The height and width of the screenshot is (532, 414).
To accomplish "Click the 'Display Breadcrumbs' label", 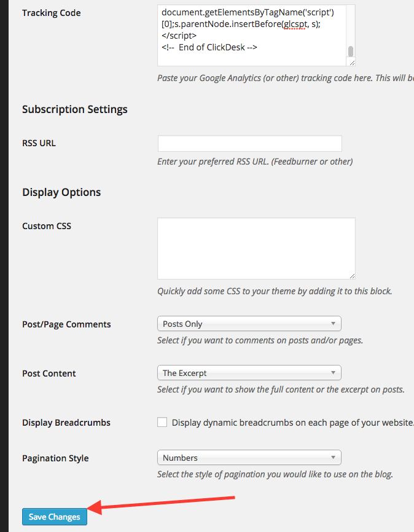I will click(66, 423).
